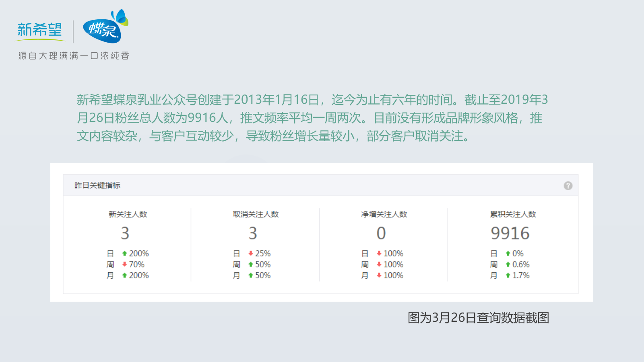Click the help question mark icon
The image size is (644, 362).
point(568,185)
